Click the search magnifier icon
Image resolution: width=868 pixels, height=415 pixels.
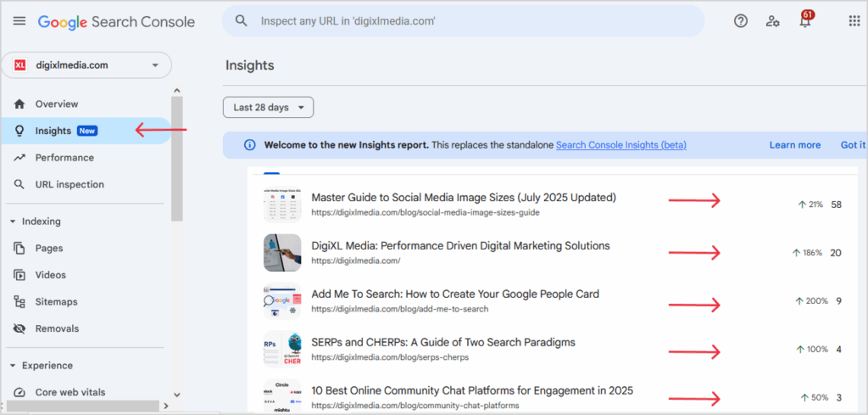241,21
